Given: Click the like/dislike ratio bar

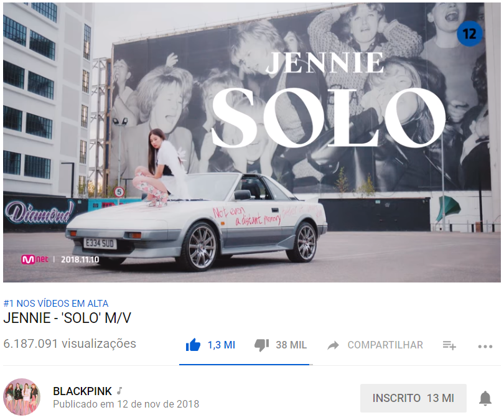Looking at the screenshot, I should 246,365.
